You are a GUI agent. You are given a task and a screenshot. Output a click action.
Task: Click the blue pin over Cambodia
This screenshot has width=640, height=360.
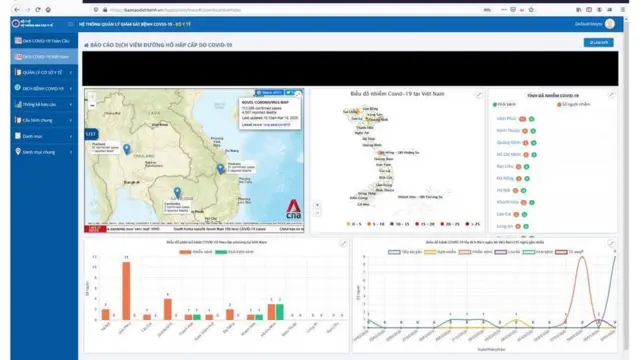(177, 192)
